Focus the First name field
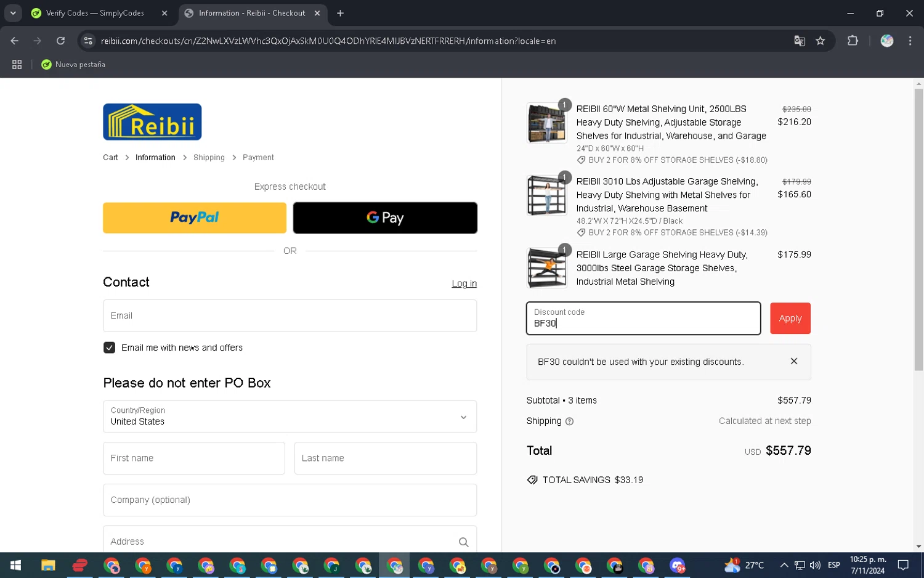Image resolution: width=924 pixels, height=578 pixels. 194,458
